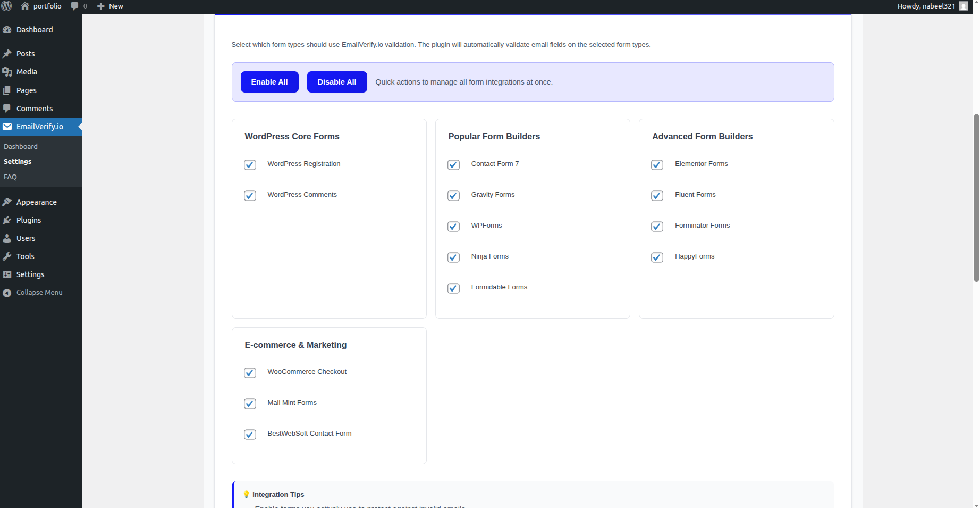Click New in the admin bar
The image size is (980, 508).
coord(116,6)
